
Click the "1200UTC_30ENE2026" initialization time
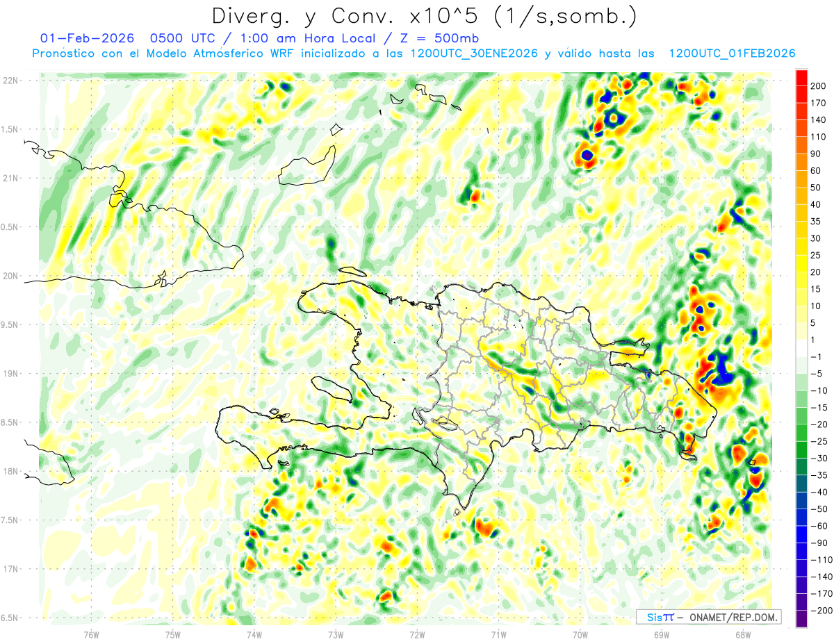tap(474, 53)
